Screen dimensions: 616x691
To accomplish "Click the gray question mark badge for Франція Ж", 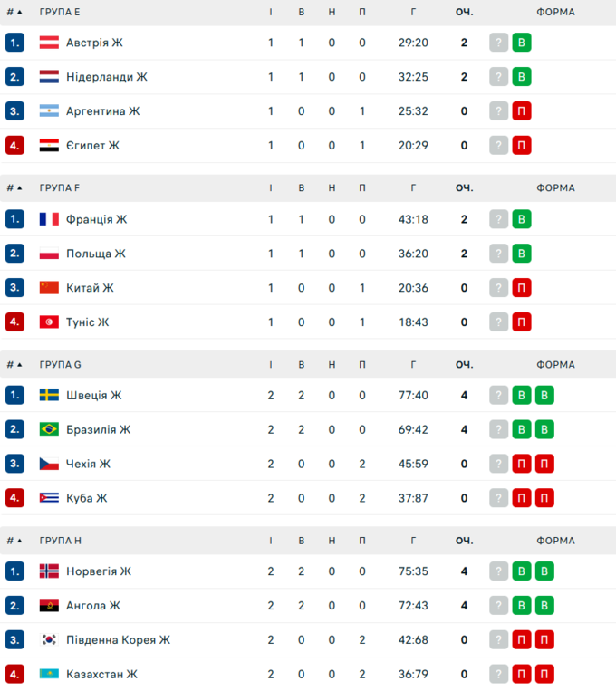I will coord(499,219).
